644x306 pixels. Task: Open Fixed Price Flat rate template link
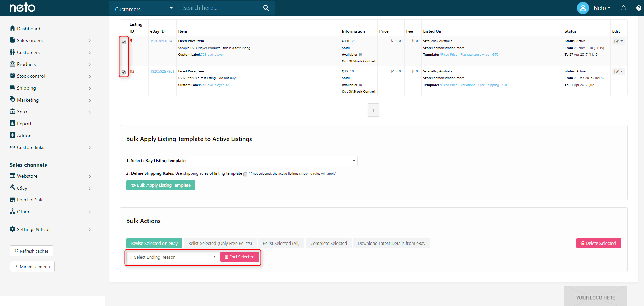pyautogui.click(x=469, y=55)
